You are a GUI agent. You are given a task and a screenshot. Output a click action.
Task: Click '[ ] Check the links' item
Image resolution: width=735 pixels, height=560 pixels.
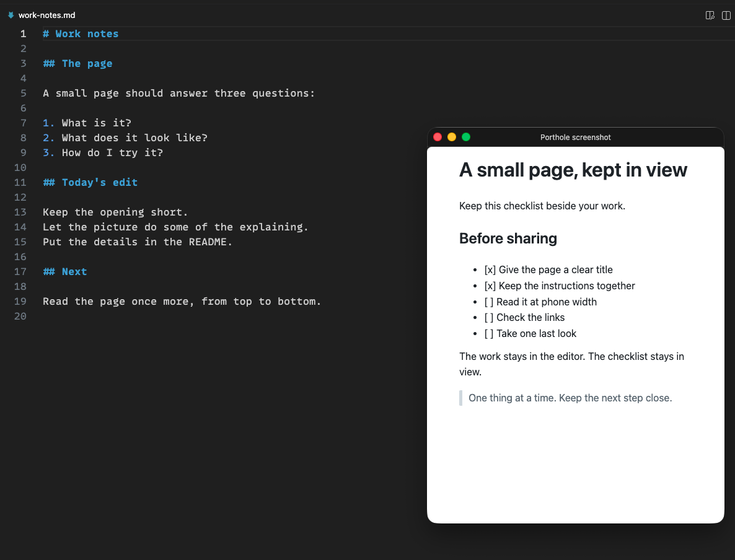coord(524,317)
